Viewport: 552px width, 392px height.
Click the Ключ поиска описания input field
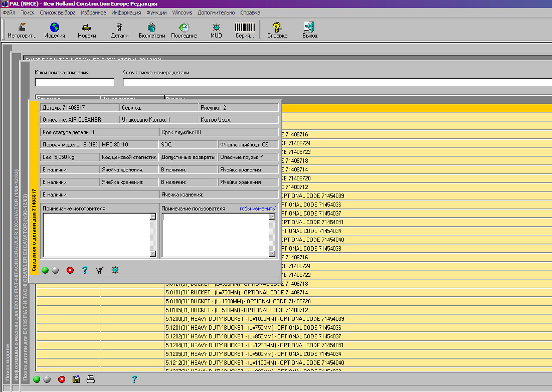[75, 83]
